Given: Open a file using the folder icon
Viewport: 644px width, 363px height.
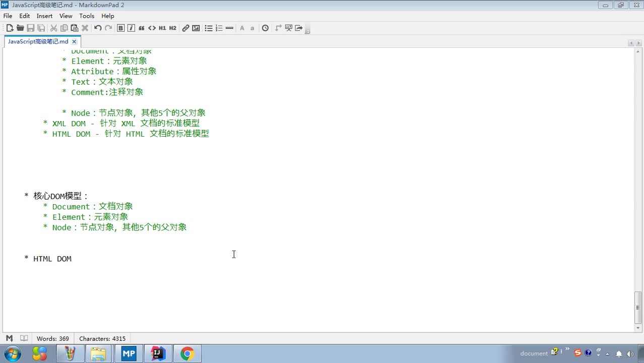Looking at the screenshot, I should 20,28.
